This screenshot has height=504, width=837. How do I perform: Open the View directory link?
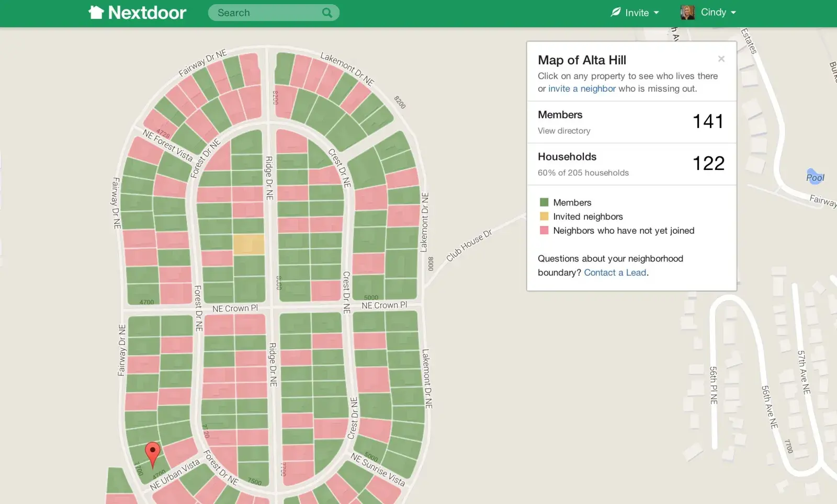(564, 131)
